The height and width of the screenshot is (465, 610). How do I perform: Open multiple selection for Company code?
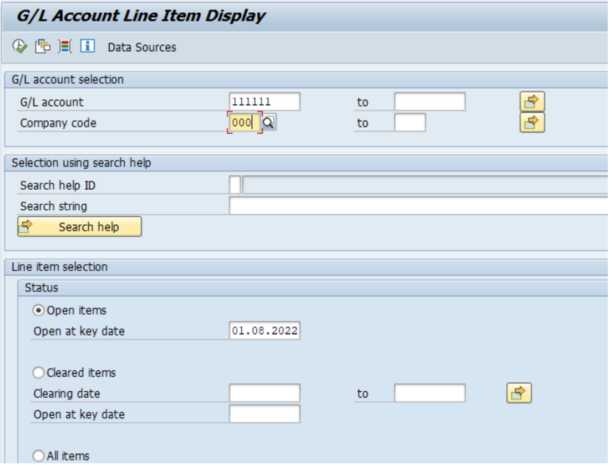531,123
